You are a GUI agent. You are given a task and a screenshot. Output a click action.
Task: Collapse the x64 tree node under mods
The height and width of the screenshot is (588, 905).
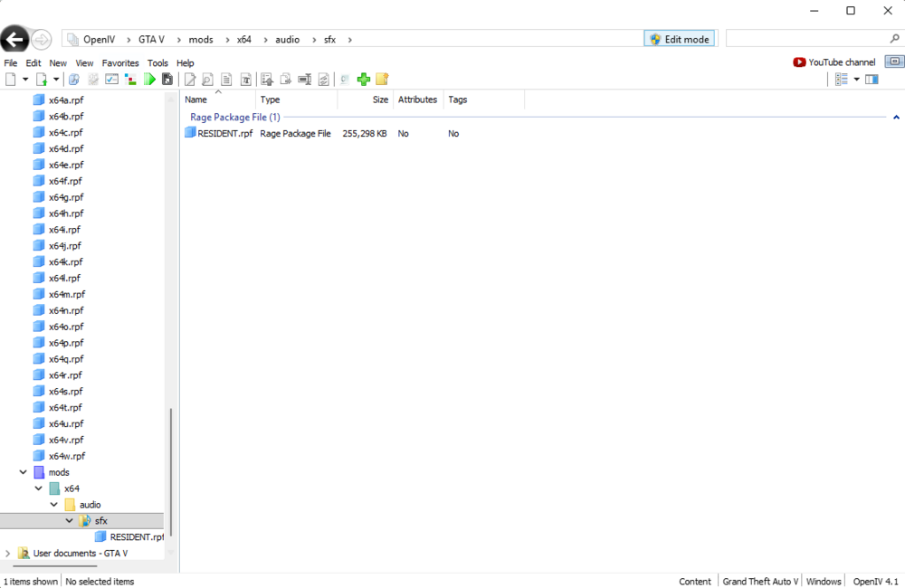coord(39,488)
